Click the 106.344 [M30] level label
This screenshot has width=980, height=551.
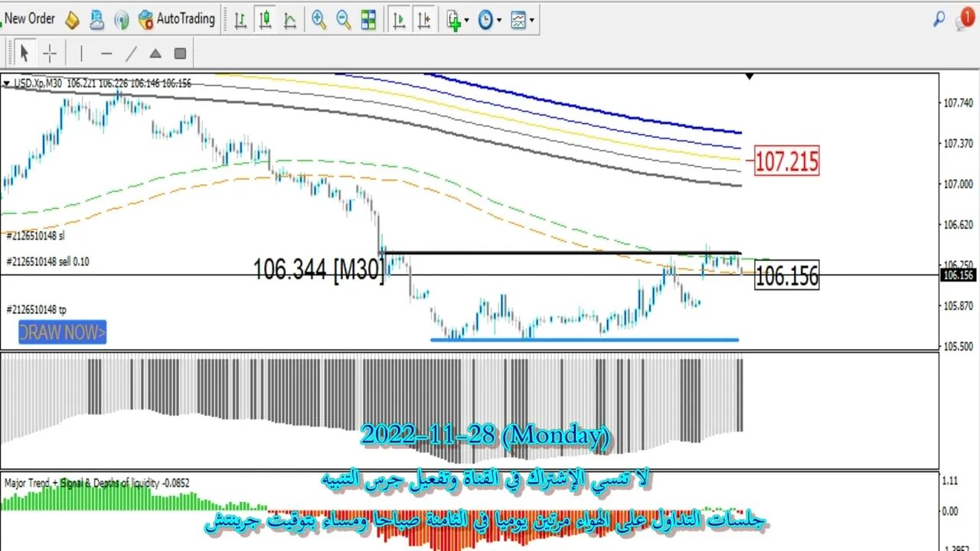coord(318,269)
